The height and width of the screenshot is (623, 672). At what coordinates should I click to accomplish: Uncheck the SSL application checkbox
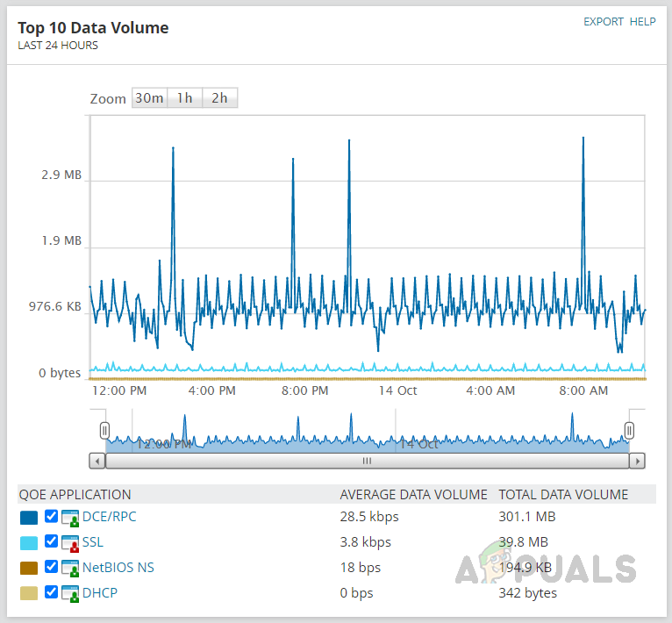pyautogui.click(x=51, y=541)
